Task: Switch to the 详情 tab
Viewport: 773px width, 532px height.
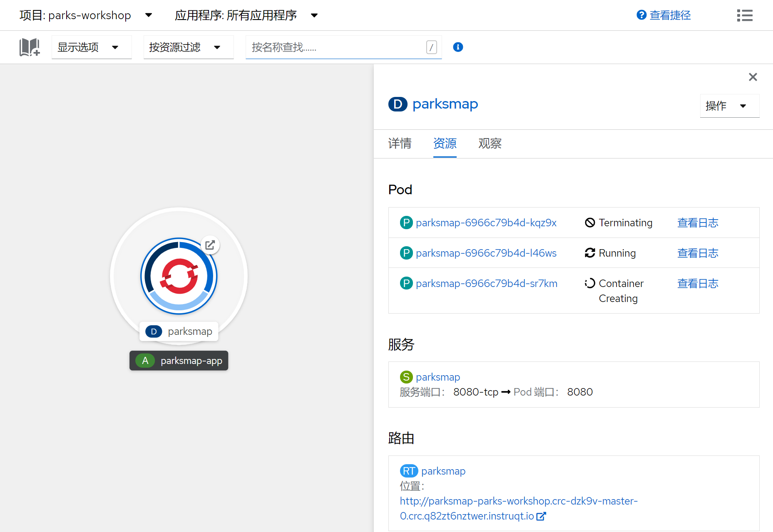Action: coord(399,144)
